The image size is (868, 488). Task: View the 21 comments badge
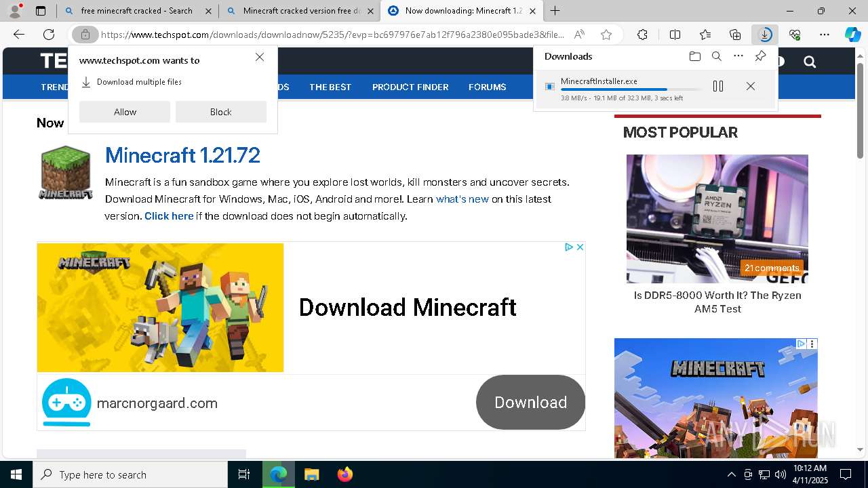772,268
